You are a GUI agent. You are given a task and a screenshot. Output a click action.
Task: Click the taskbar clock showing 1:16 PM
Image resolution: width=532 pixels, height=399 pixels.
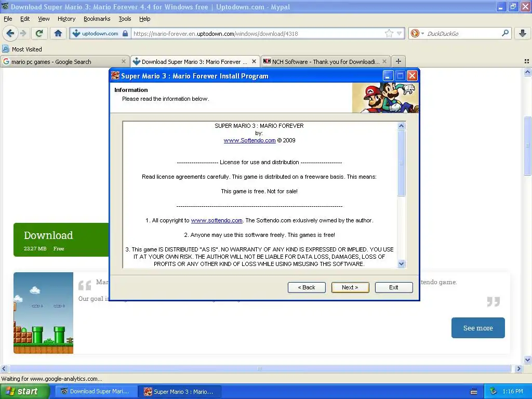[x=513, y=391]
